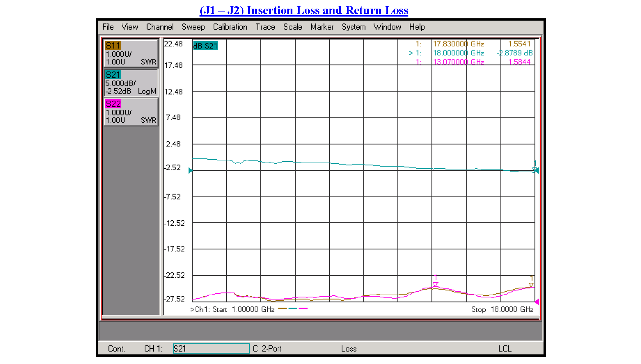Click the teal S21 marker readout at 18 GHz
The width and height of the screenshot is (641, 364).
pyautogui.click(x=468, y=53)
